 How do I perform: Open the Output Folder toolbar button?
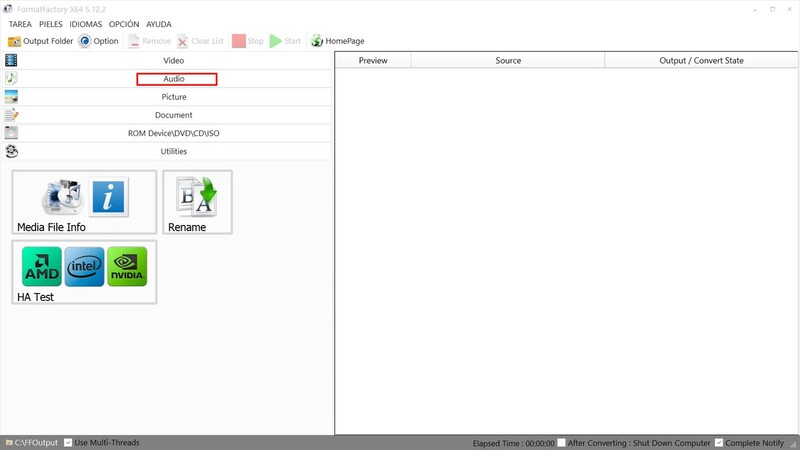tap(40, 41)
